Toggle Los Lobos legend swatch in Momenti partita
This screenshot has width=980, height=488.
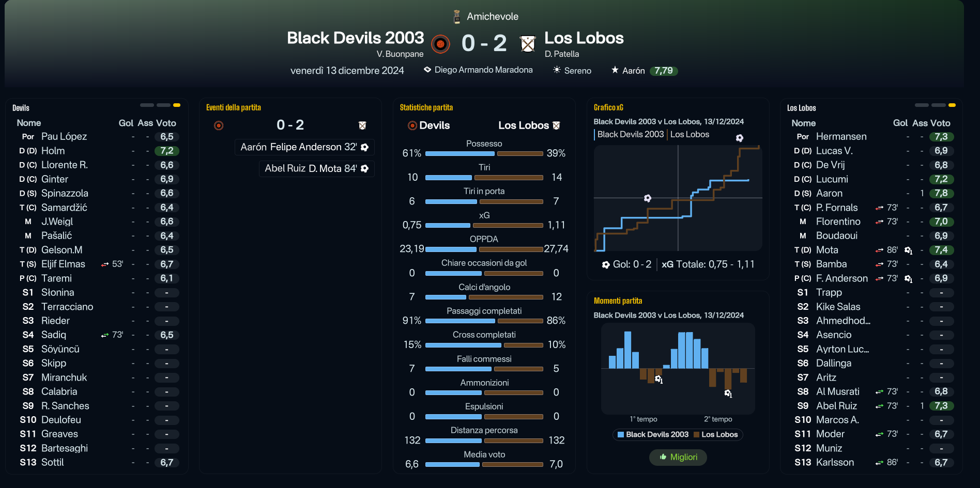pyautogui.click(x=696, y=435)
